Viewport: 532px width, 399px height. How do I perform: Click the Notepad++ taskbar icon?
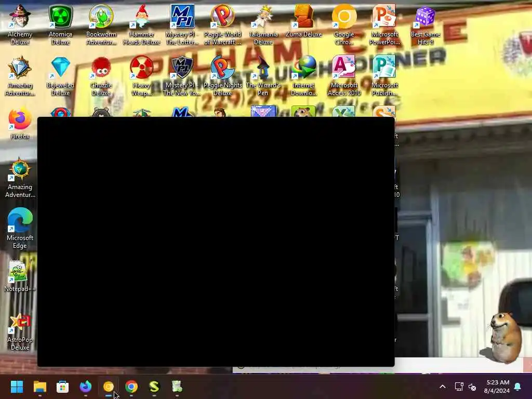(177, 387)
